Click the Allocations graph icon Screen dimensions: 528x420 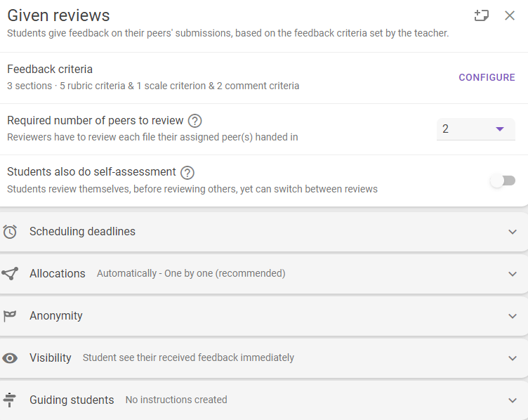click(10, 273)
